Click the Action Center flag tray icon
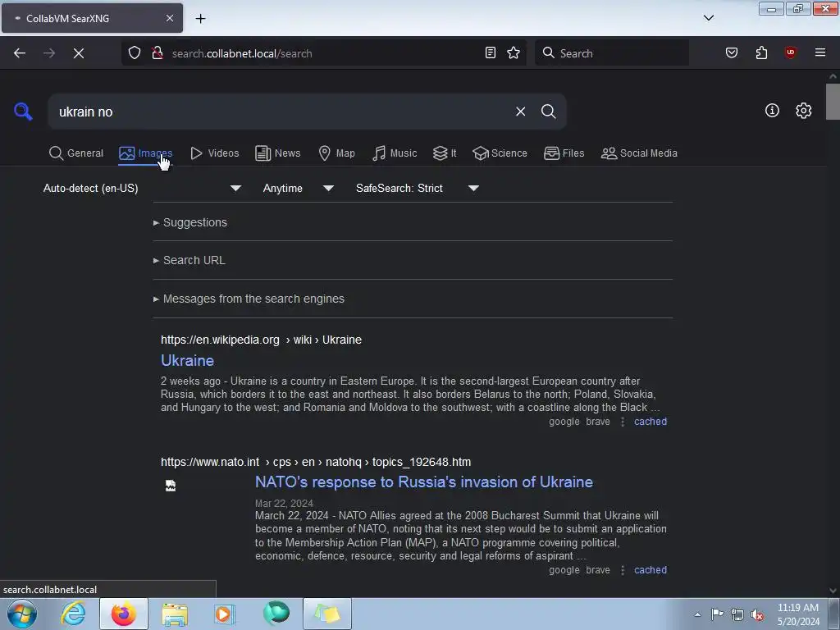Viewport: 840px width, 630px height. [x=717, y=614]
